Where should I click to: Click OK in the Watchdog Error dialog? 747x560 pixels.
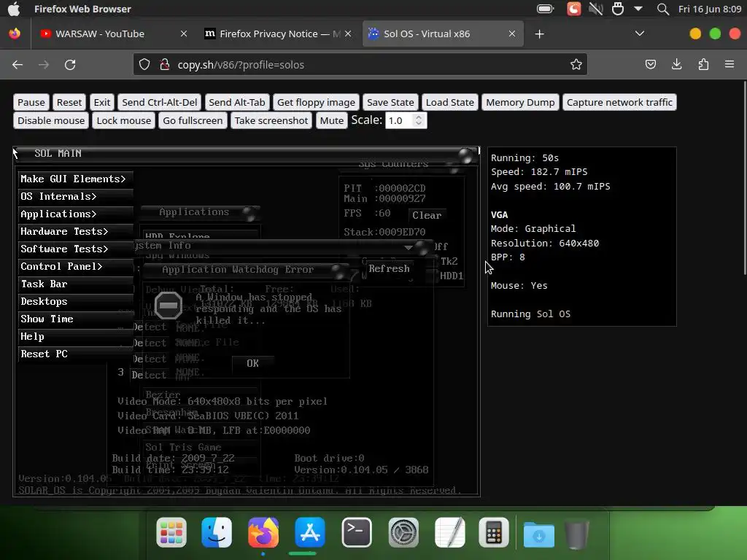[x=252, y=363]
